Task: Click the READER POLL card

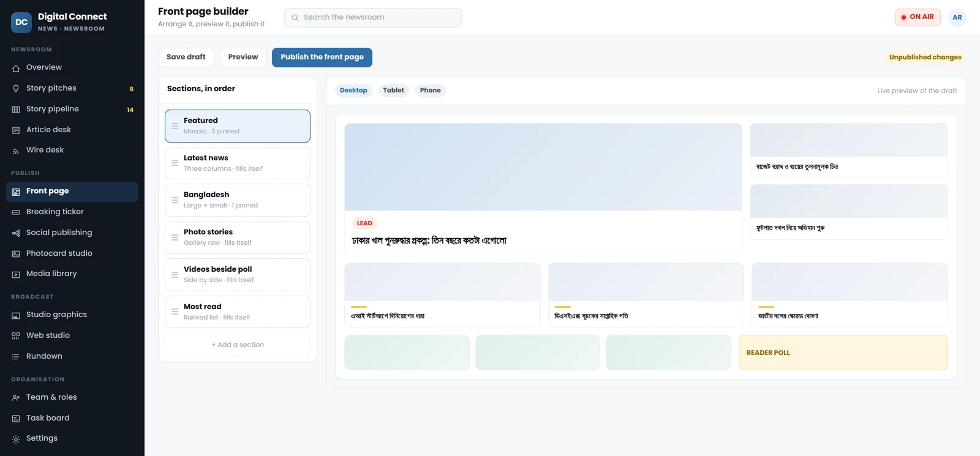Action: click(x=843, y=353)
